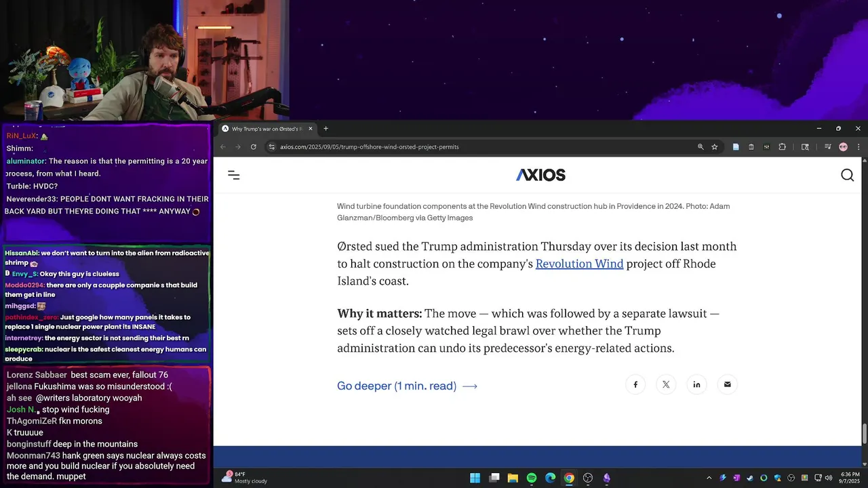This screenshot has width=868, height=488.
Task: Click the streamer webcam feed
Action: click(144, 60)
